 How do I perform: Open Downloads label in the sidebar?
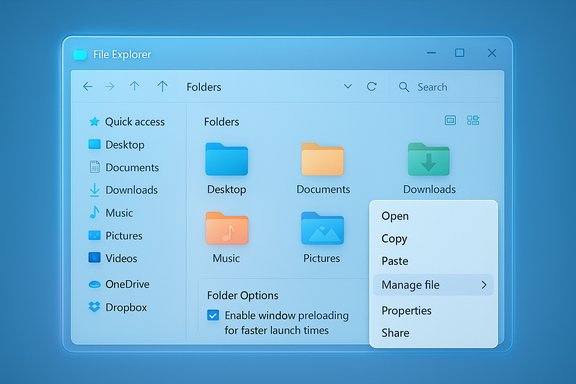coord(132,190)
